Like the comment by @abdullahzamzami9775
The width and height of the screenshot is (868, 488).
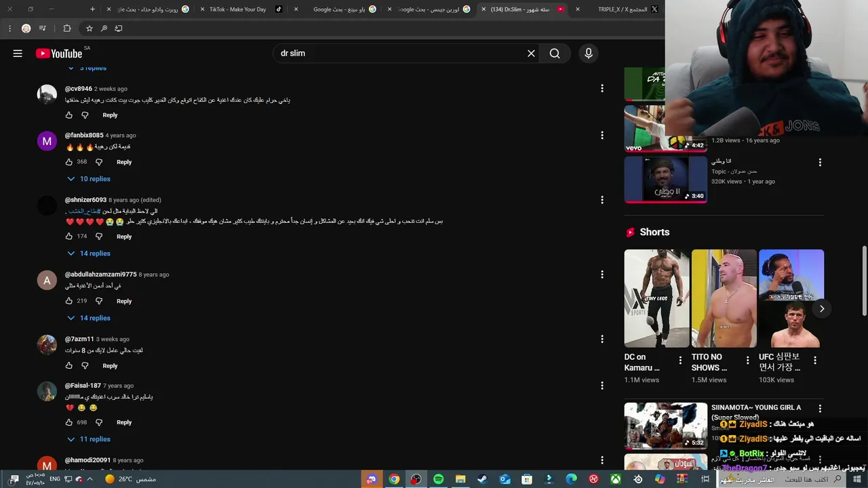point(68,301)
